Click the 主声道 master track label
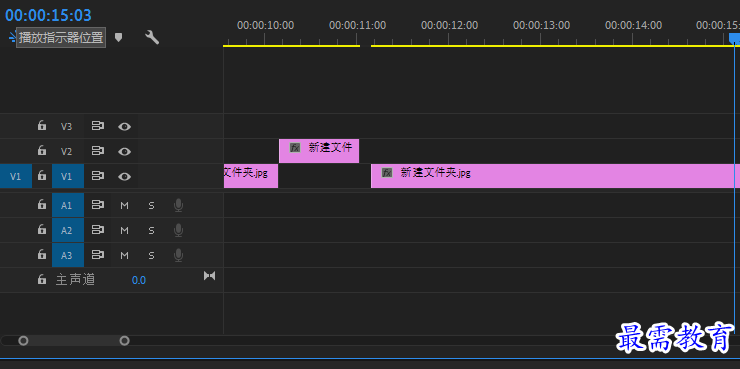The width and height of the screenshot is (740, 369). click(75, 280)
